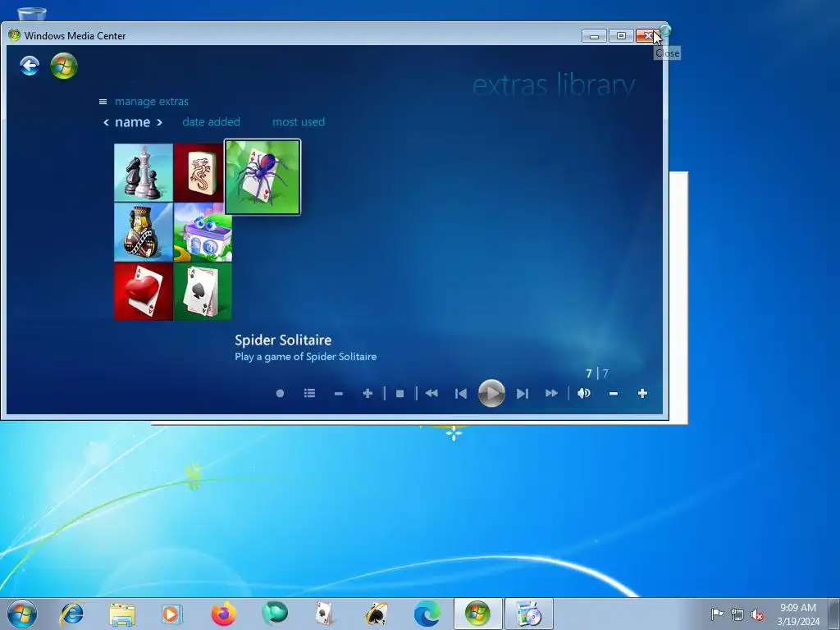The width and height of the screenshot is (840, 630).
Task: Click channel down minus button
Action: pyautogui.click(x=339, y=393)
